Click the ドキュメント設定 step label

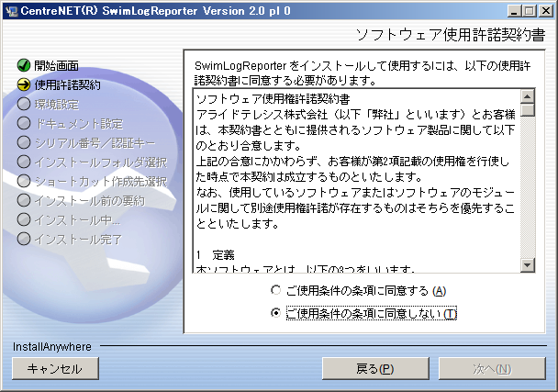[x=79, y=124]
